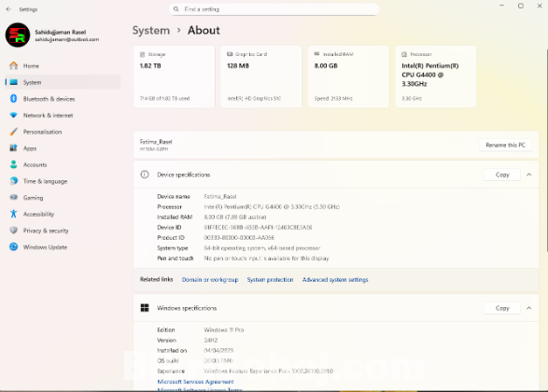
Task: Click the Windows Update sync icon
Action: point(14,246)
